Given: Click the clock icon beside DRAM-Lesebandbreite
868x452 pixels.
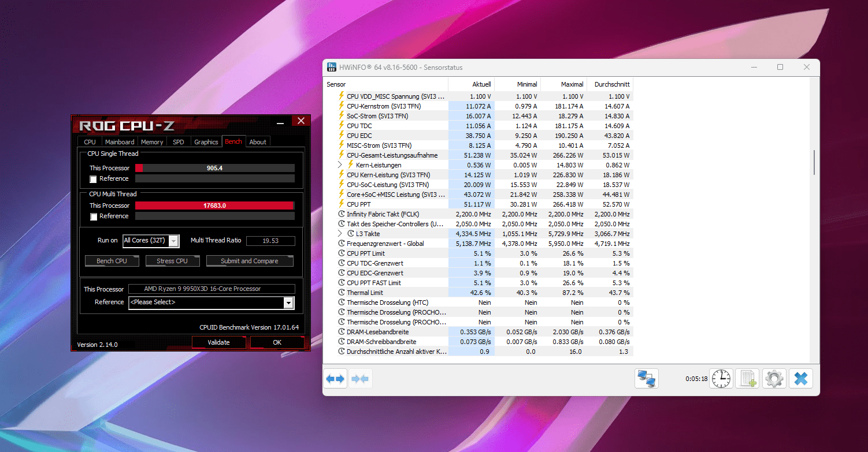Looking at the screenshot, I should 342,332.
